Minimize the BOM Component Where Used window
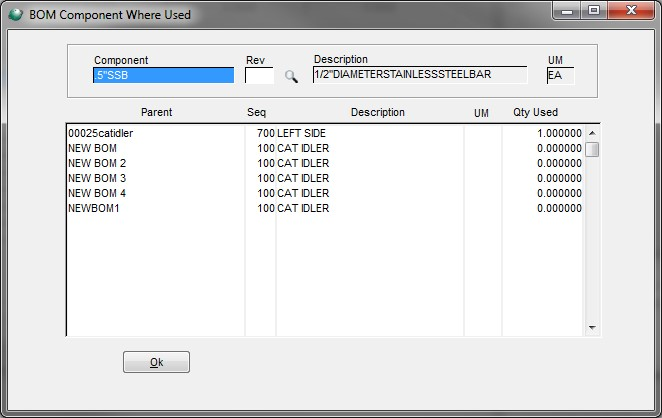Image resolution: width=662 pixels, height=418 pixels. pyautogui.click(x=567, y=11)
